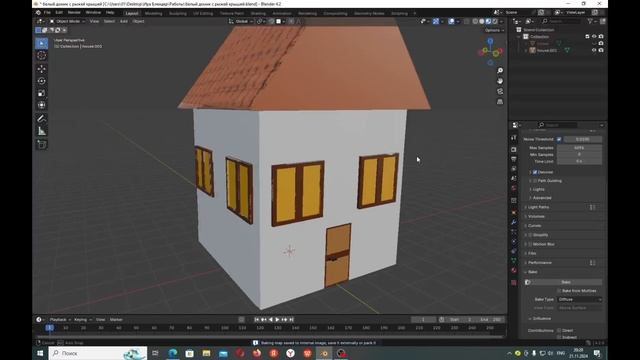Click the viewport zoom magnifier icon
The height and width of the screenshot is (360, 640).
point(500,71)
